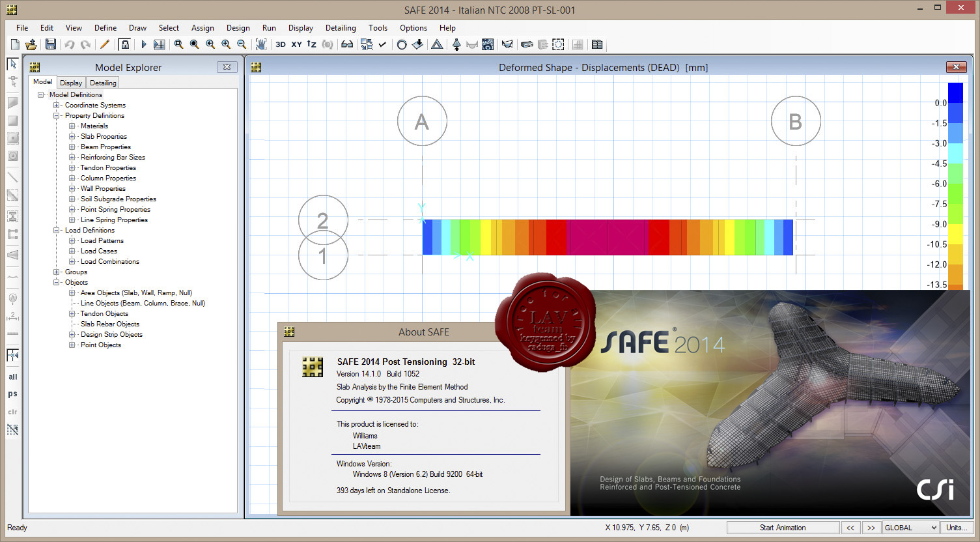Expand the Tendon Properties node
The width and height of the screenshot is (980, 542).
point(72,167)
